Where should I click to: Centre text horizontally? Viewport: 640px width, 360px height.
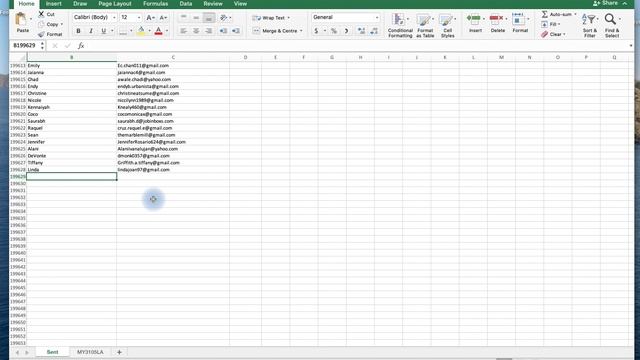coord(196,31)
